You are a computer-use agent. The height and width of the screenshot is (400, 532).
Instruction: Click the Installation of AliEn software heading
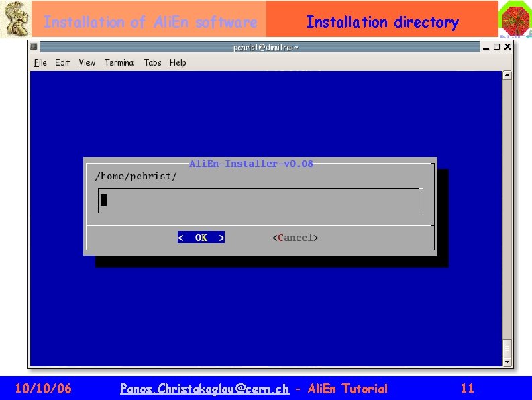150,22
